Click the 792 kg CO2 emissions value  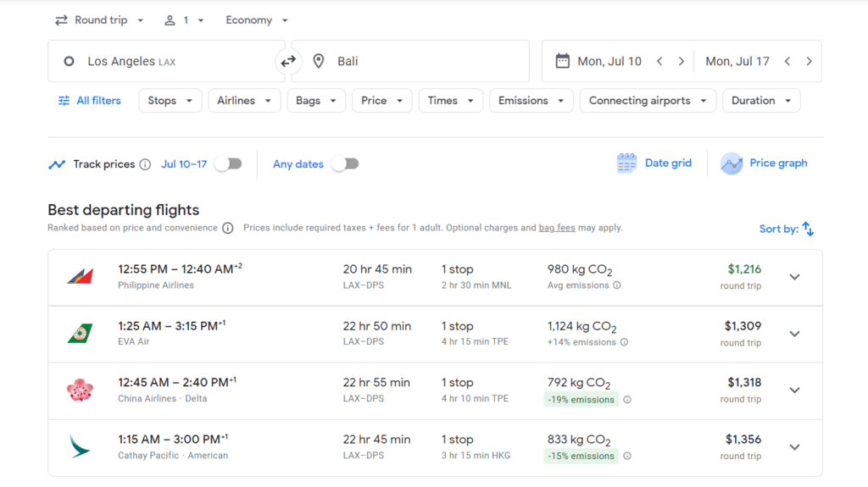(x=578, y=383)
